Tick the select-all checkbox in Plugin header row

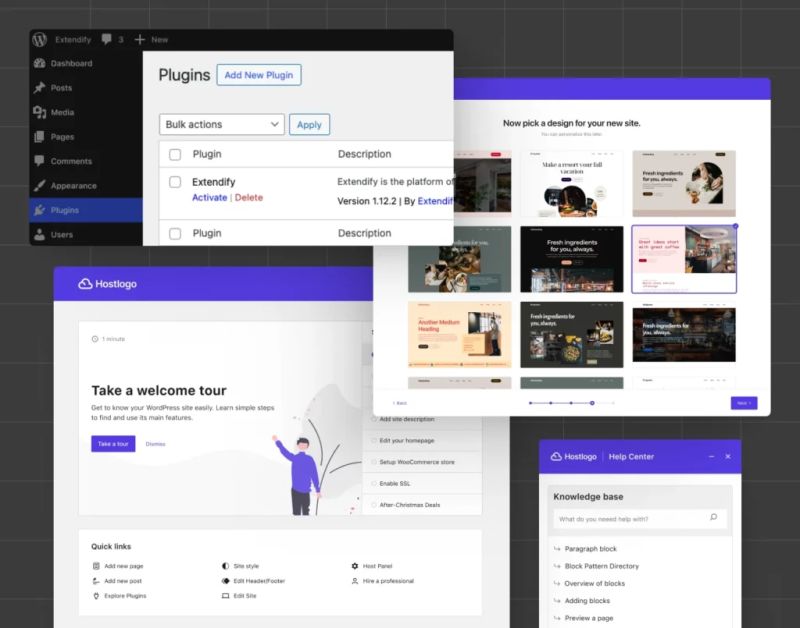pyautogui.click(x=175, y=155)
